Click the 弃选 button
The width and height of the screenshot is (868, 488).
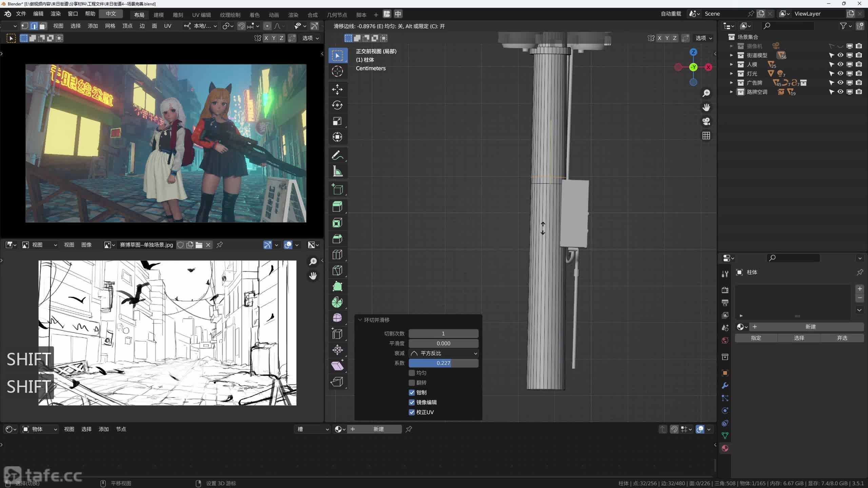point(842,338)
